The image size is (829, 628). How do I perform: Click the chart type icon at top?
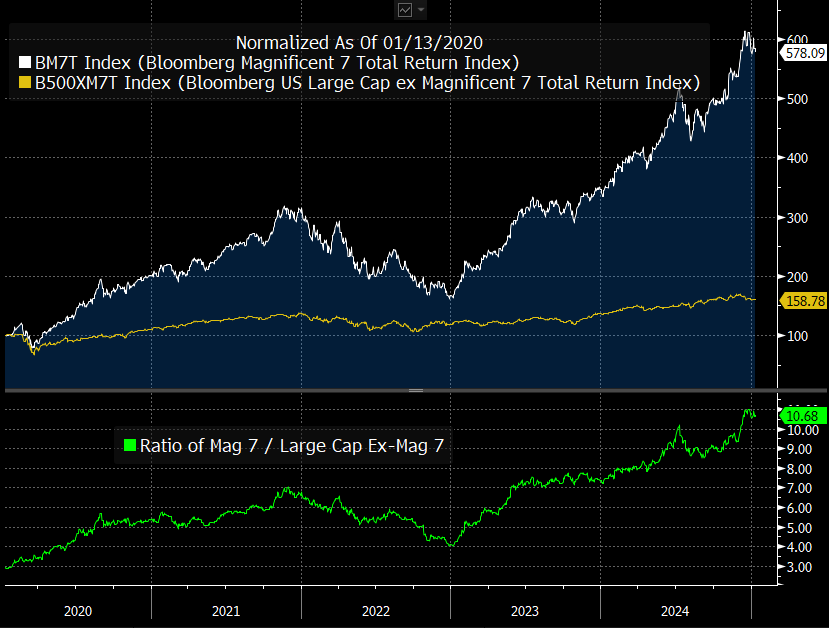tap(405, 10)
